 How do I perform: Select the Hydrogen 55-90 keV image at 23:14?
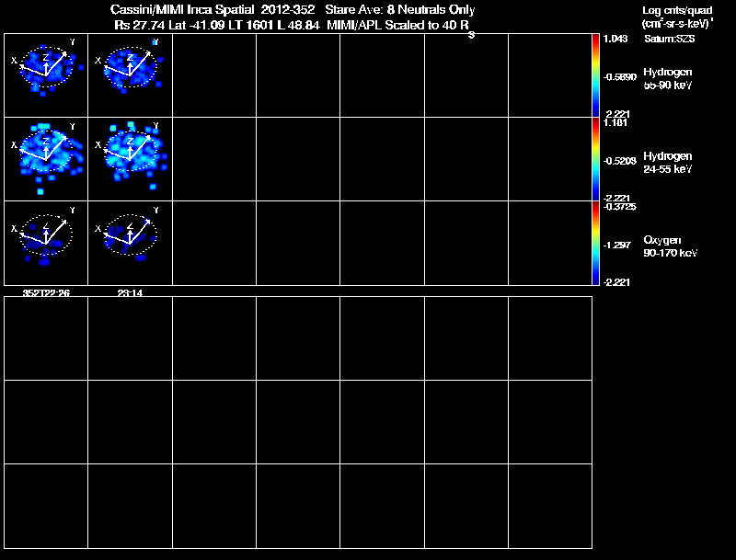(130, 75)
